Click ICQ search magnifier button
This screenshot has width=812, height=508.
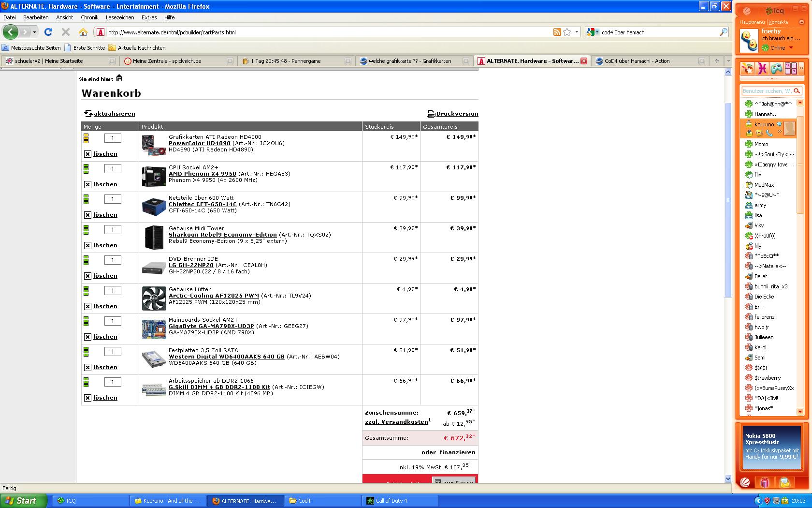[x=797, y=90]
